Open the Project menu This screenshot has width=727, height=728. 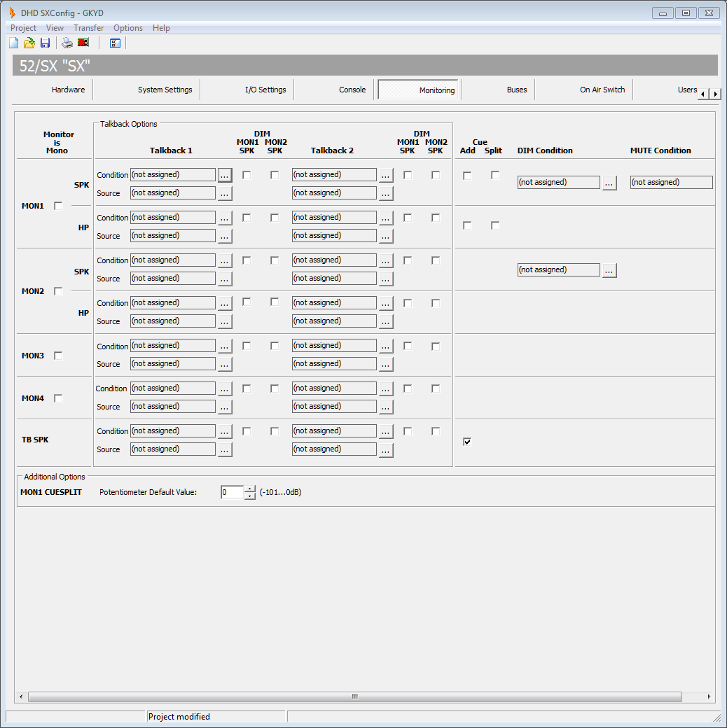23,28
